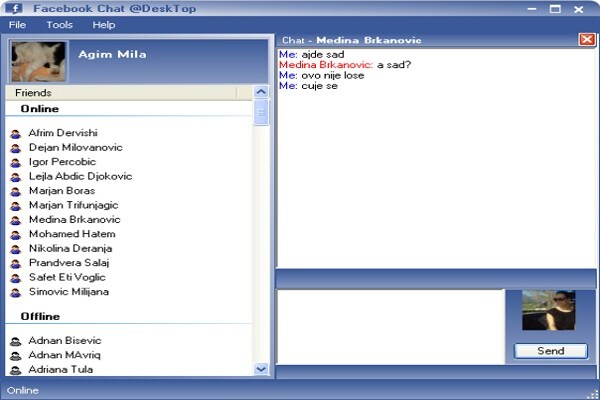Click the user icon beside Medina Brkanovic

pyautogui.click(x=16, y=220)
